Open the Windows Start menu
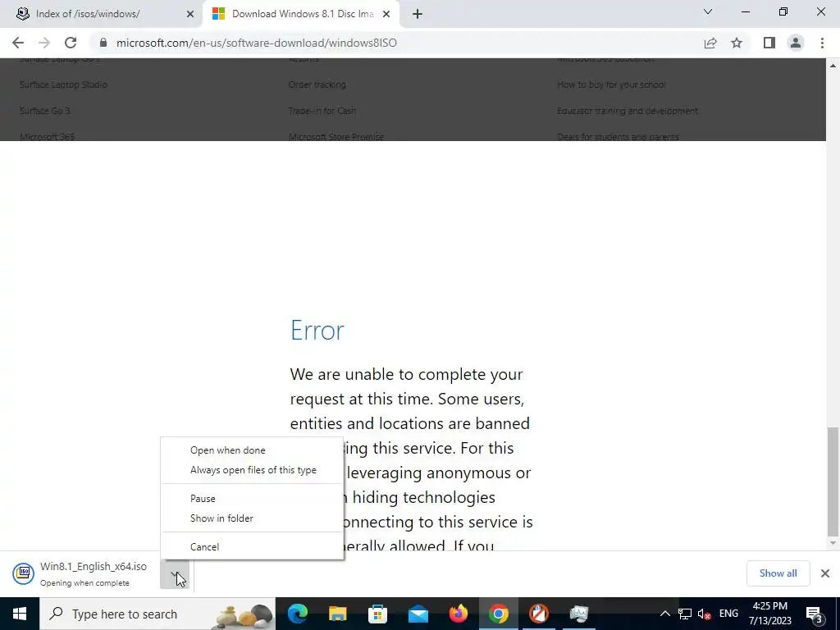The height and width of the screenshot is (630, 840). pyautogui.click(x=20, y=614)
